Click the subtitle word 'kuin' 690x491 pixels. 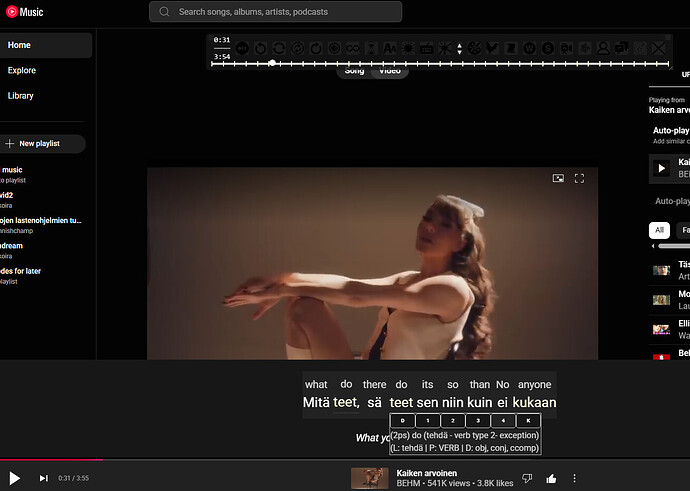pos(480,402)
